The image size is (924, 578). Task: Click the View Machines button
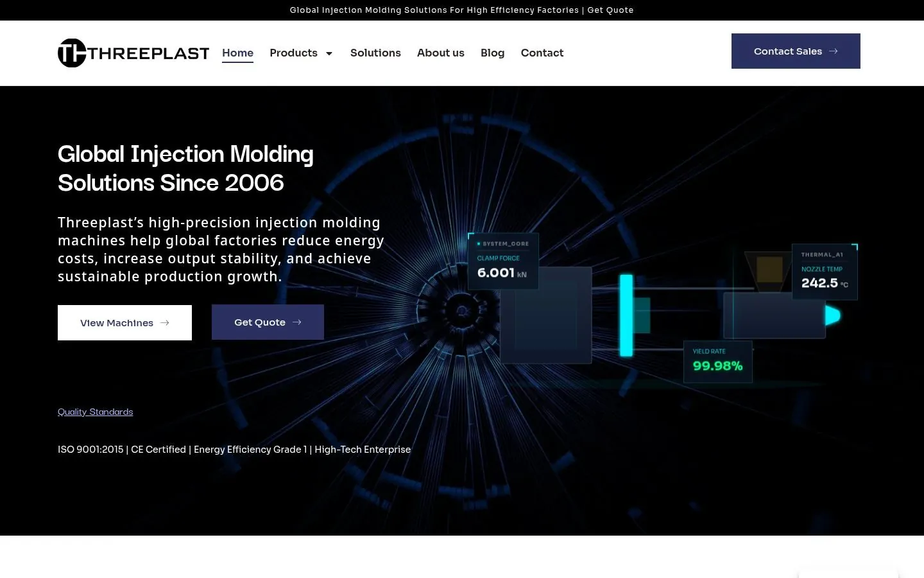[124, 322]
